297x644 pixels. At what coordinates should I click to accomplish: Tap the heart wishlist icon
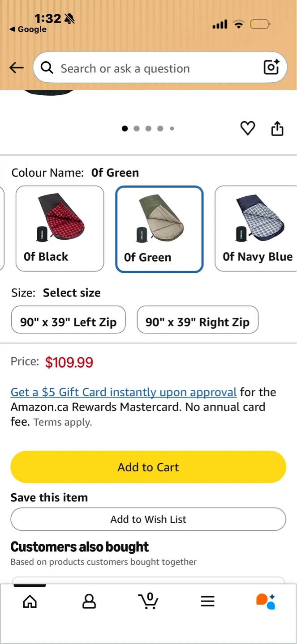pos(248,128)
